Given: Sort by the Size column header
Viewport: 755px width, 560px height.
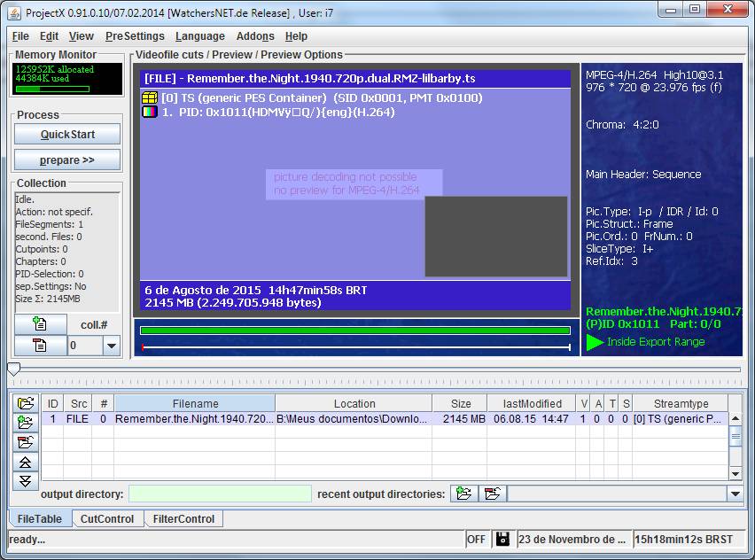Looking at the screenshot, I should [460, 403].
